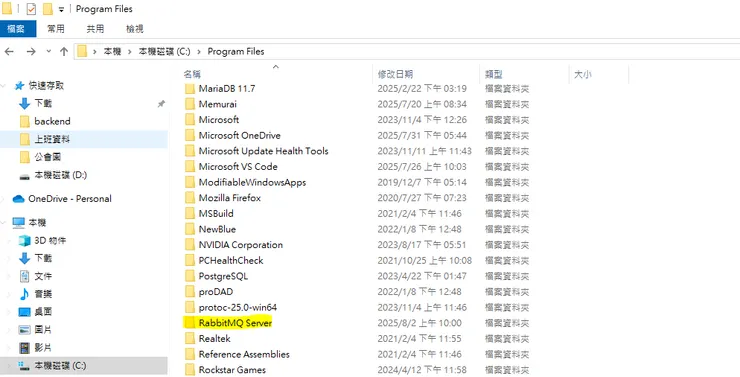This screenshot has width=740, height=377.
Task: Select Microsoft Update Health Tools folder name
Action: pos(263,151)
